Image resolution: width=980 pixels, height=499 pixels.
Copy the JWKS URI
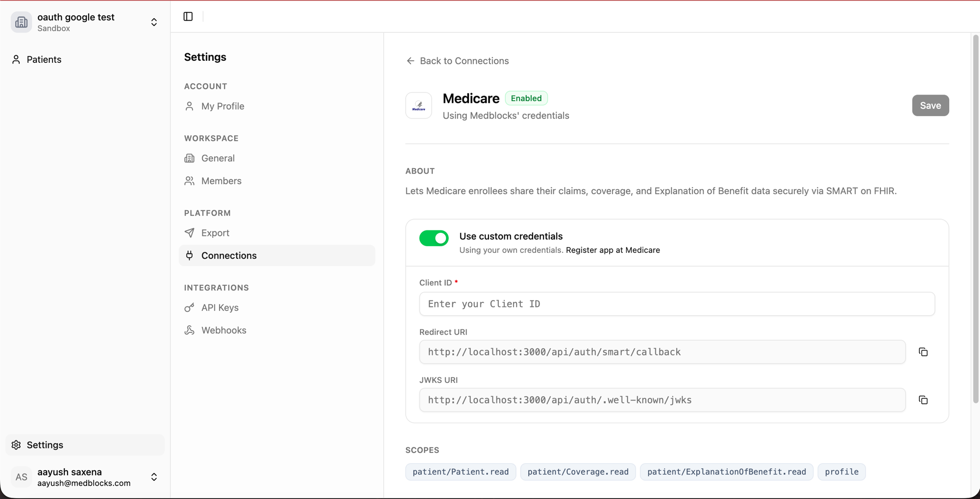(x=923, y=400)
